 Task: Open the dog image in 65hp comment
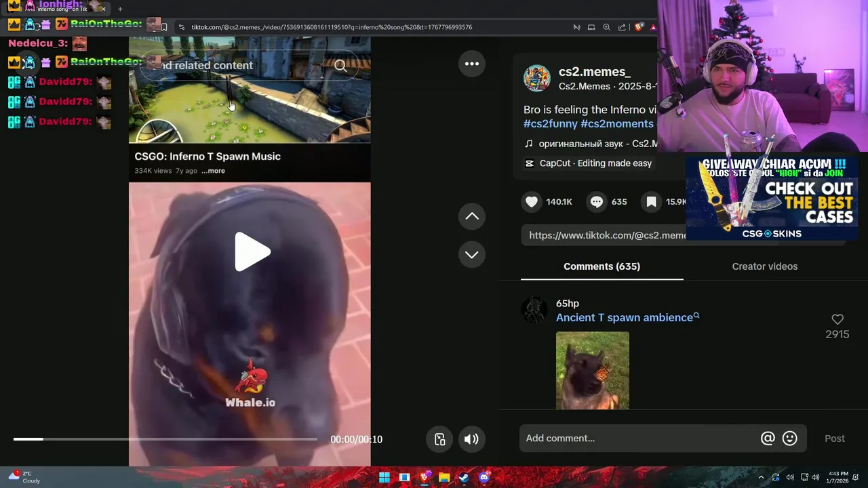pos(593,370)
